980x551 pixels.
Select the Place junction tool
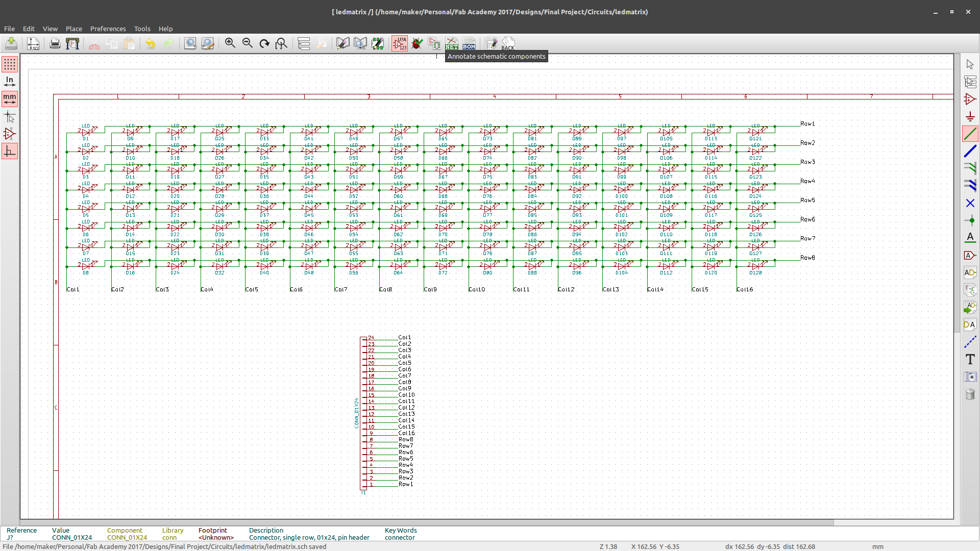point(970,220)
